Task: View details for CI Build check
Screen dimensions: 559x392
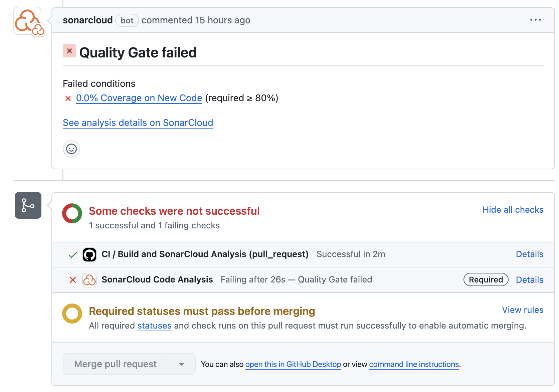Action: click(x=529, y=254)
